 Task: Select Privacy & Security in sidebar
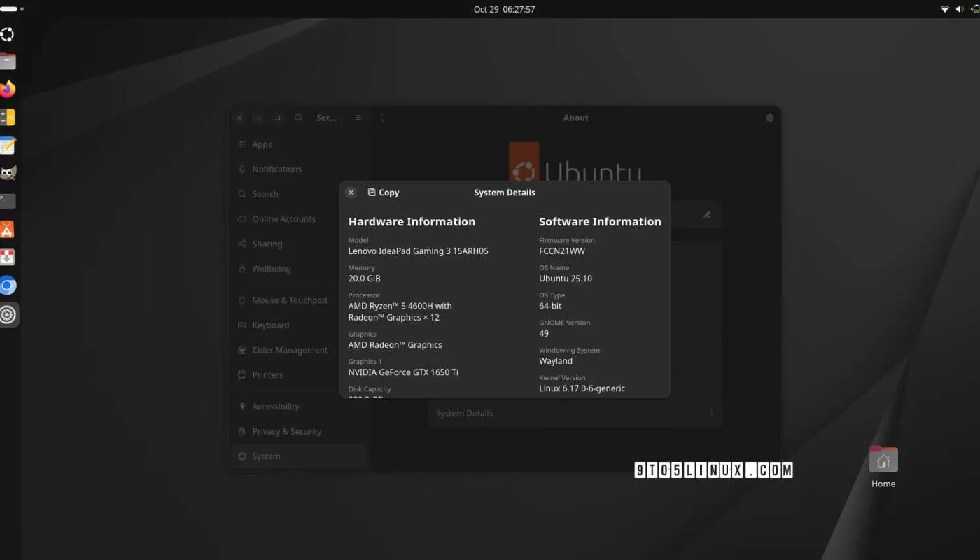pyautogui.click(x=287, y=431)
